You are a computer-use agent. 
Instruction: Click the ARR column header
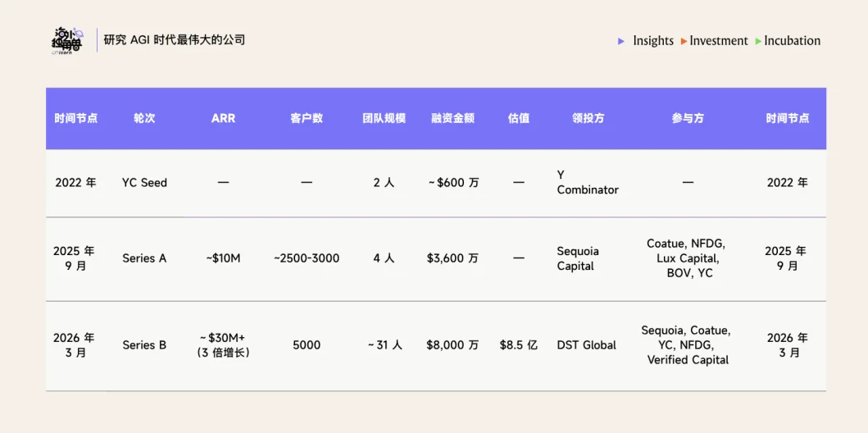tap(223, 118)
